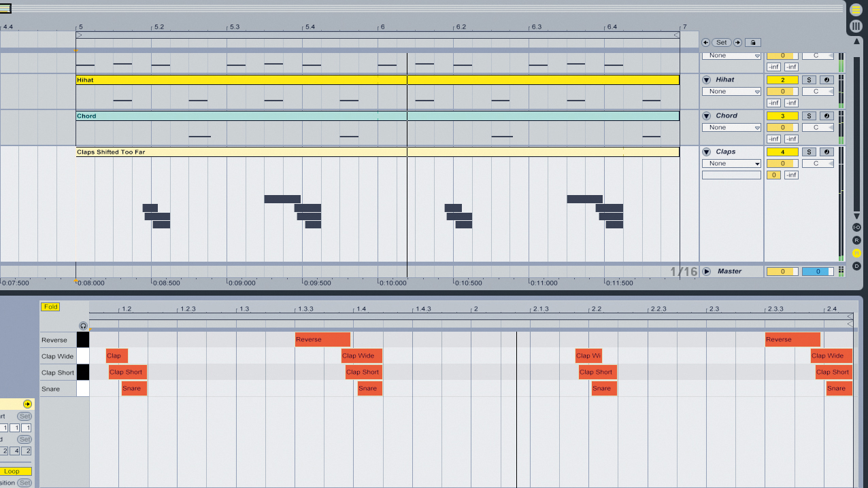Viewport: 868px width, 488px height.
Task: Click the 0:09:000 time ruler label
Action: click(x=242, y=283)
